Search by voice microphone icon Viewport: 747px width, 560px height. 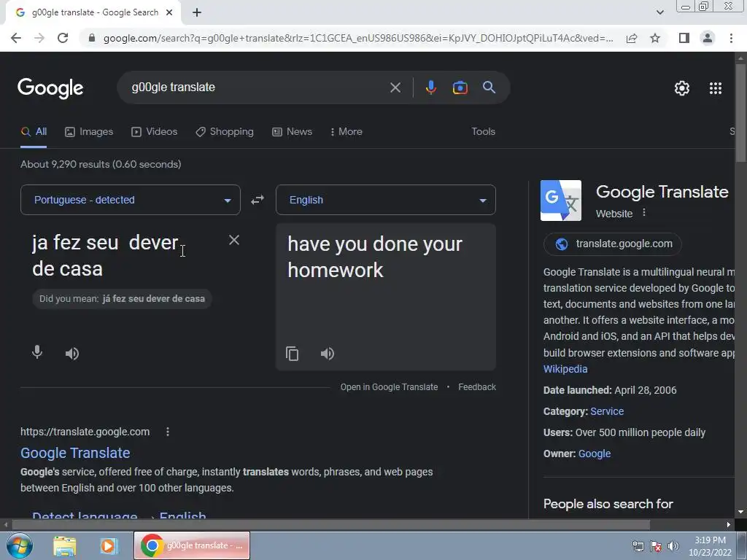pos(430,87)
